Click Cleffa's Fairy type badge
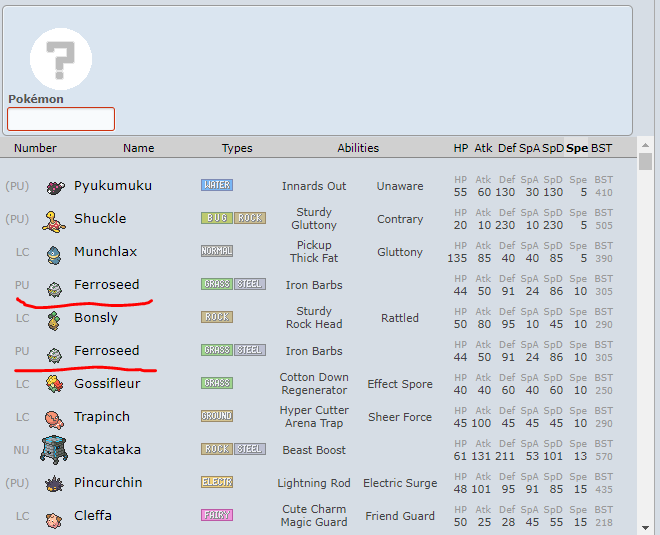Viewport: 660px width, 535px height. point(217,515)
